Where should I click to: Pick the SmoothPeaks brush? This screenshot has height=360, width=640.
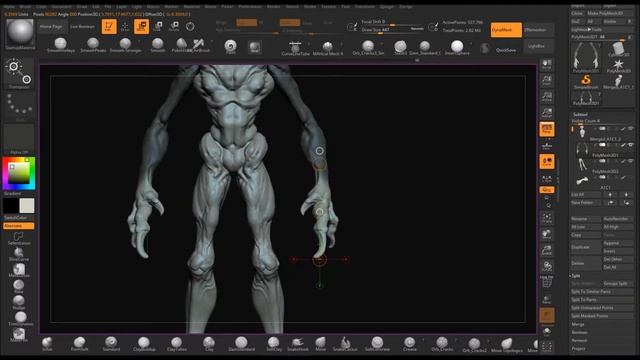coord(93,45)
